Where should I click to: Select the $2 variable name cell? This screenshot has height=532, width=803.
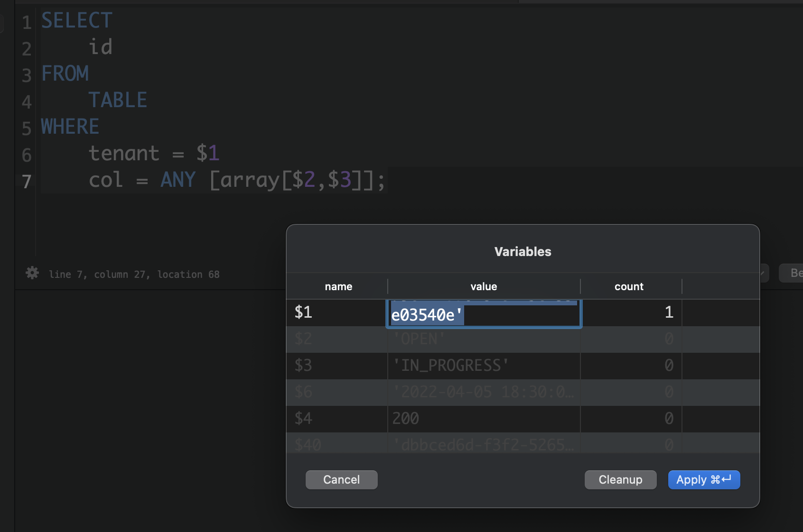[x=337, y=339]
